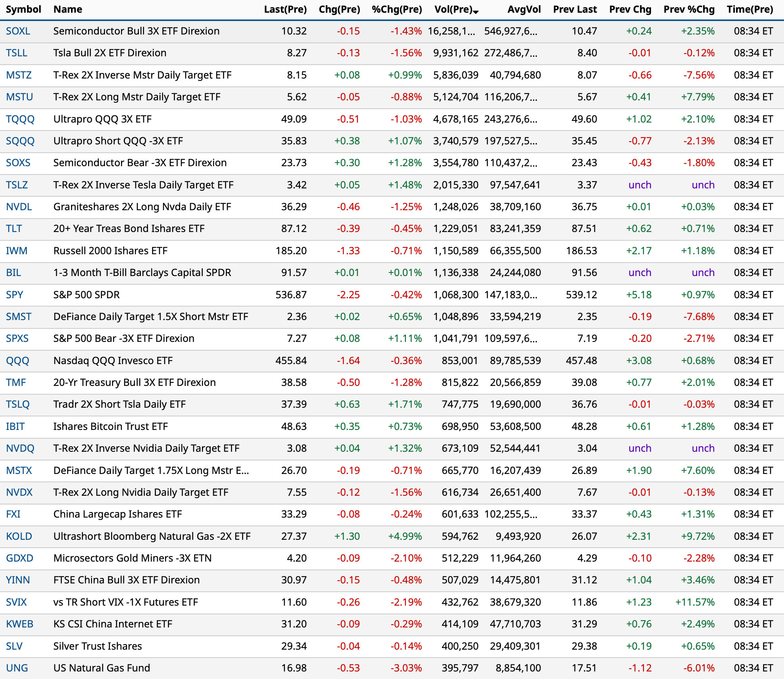Select the Russell 2000 Ishares ETF row

pos(110,251)
